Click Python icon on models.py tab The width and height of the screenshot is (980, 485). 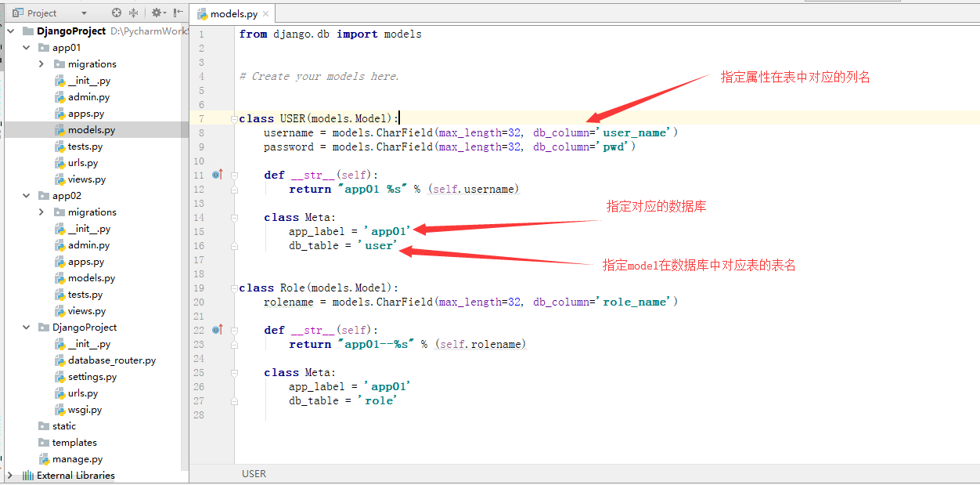point(203,14)
